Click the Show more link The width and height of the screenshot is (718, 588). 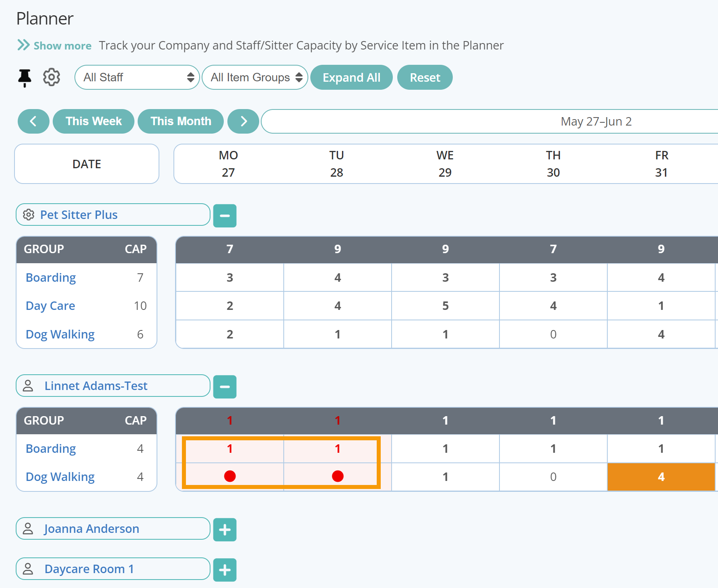click(62, 45)
